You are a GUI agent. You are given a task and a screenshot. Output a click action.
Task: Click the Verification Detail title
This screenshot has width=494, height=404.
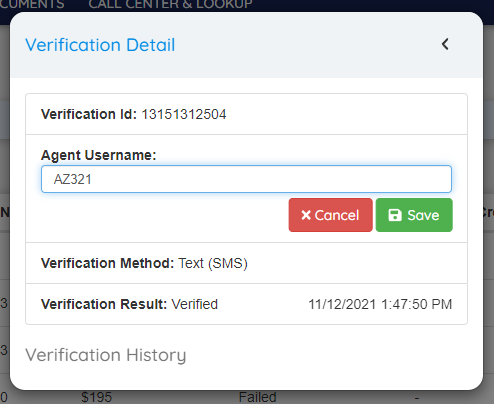(100, 45)
